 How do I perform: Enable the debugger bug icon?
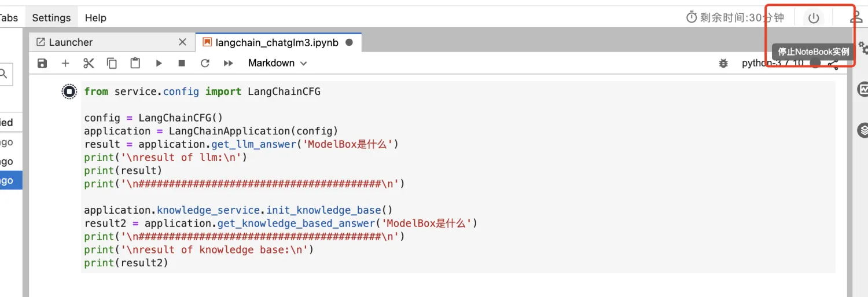click(x=723, y=64)
